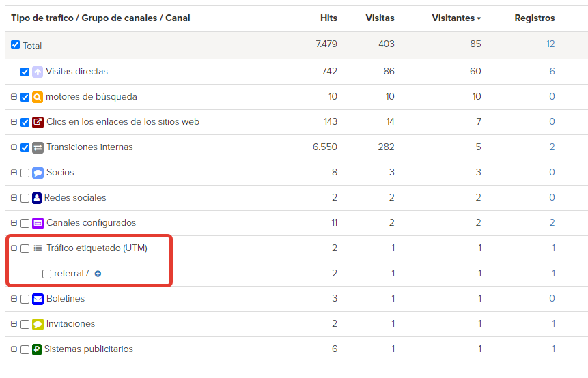Image resolution: width=588 pixels, height=378 pixels.
Task: Click the blue Boletines envelope icon
Action: tap(38, 299)
